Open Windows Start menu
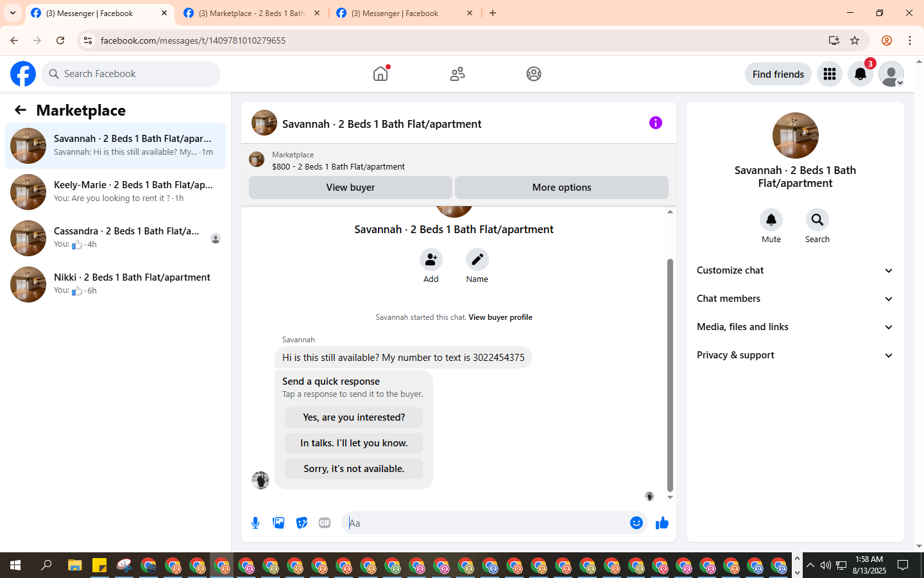The height and width of the screenshot is (578, 924). pyautogui.click(x=15, y=566)
